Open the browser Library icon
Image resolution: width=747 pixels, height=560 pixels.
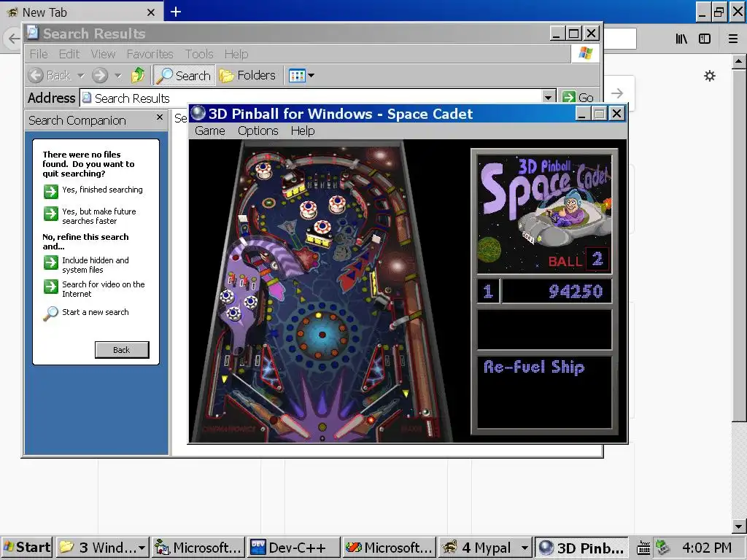pyautogui.click(x=681, y=39)
